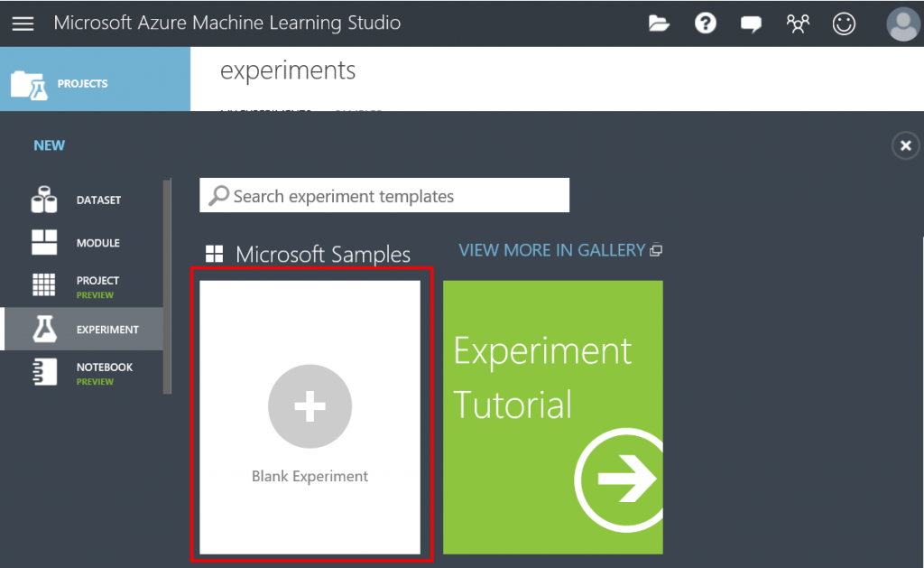Open the help question mark icon

[x=705, y=23]
